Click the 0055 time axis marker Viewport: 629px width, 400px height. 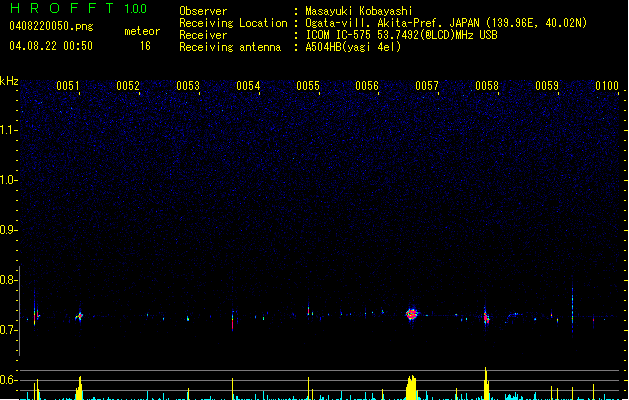(308, 86)
